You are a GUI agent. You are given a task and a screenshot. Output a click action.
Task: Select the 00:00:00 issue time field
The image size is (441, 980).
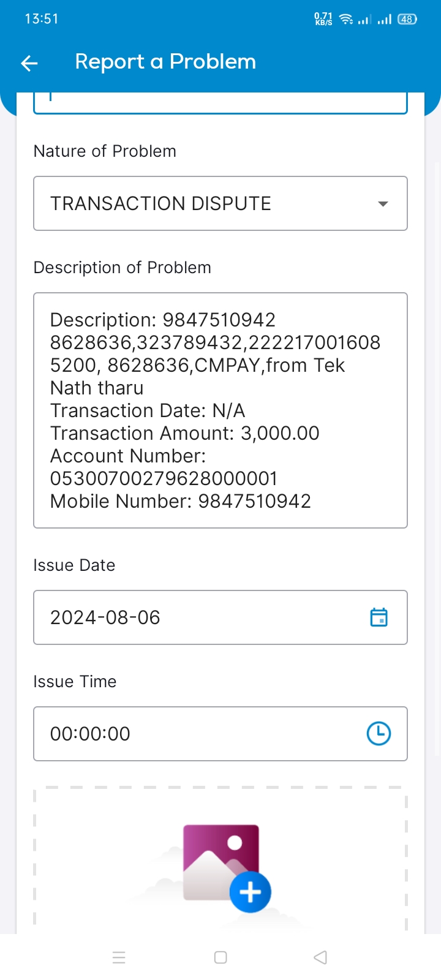(x=221, y=734)
